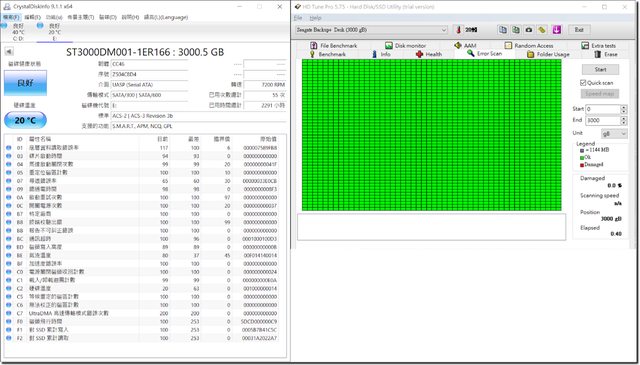
Task: Open the 佈景主題(T) menu in CrystalDiskInfo
Action: (80, 17)
